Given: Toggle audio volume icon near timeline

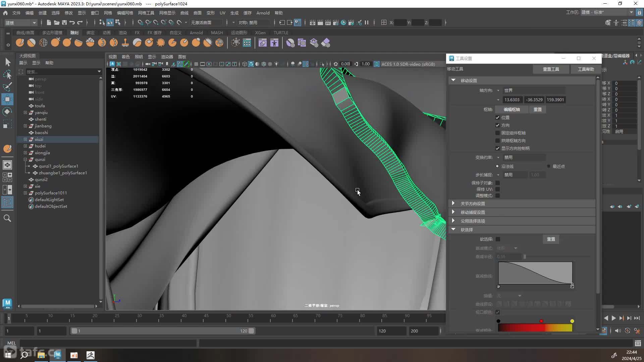Looking at the screenshot, I should (618, 331).
